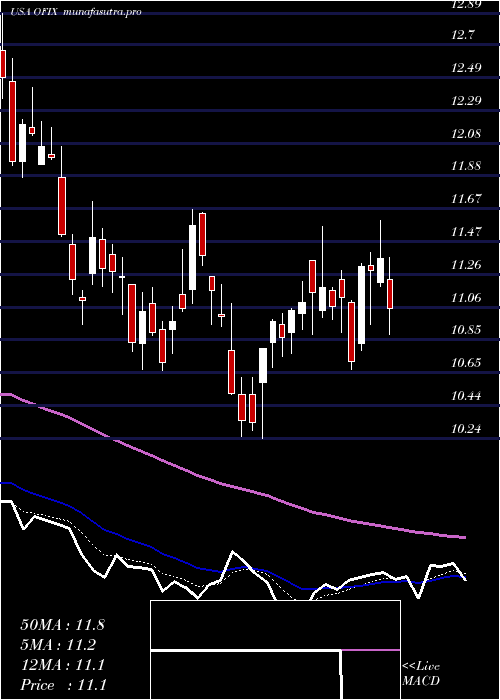This screenshot has height=700, width=500.
Task: Click the '50MA : 11.8' readout
Action: click(x=62, y=625)
